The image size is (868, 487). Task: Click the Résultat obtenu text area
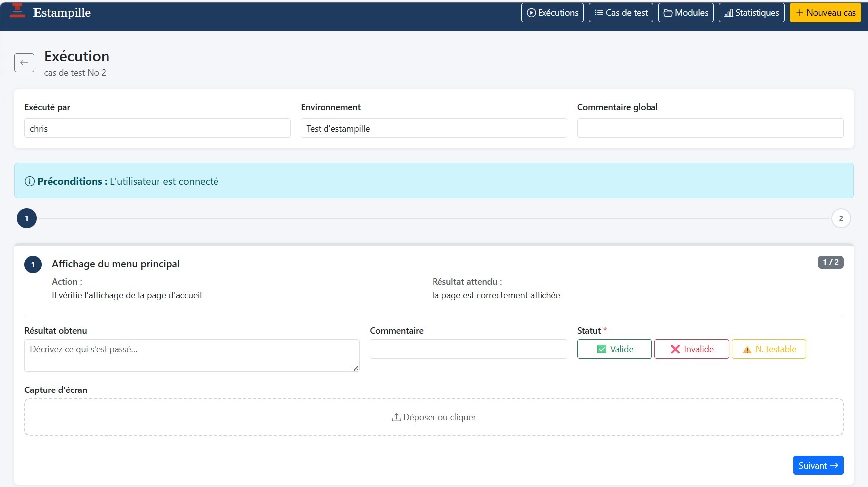192,355
